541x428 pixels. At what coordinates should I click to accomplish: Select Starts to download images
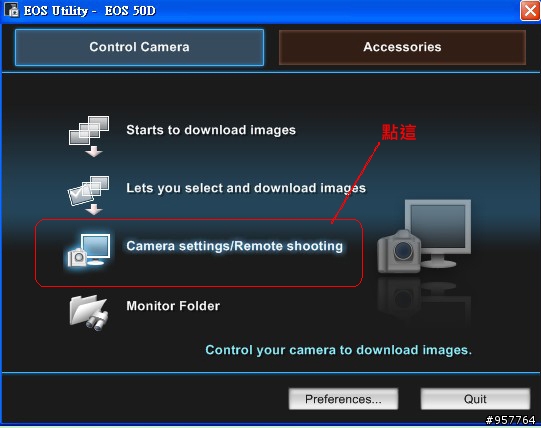tap(211, 130)
